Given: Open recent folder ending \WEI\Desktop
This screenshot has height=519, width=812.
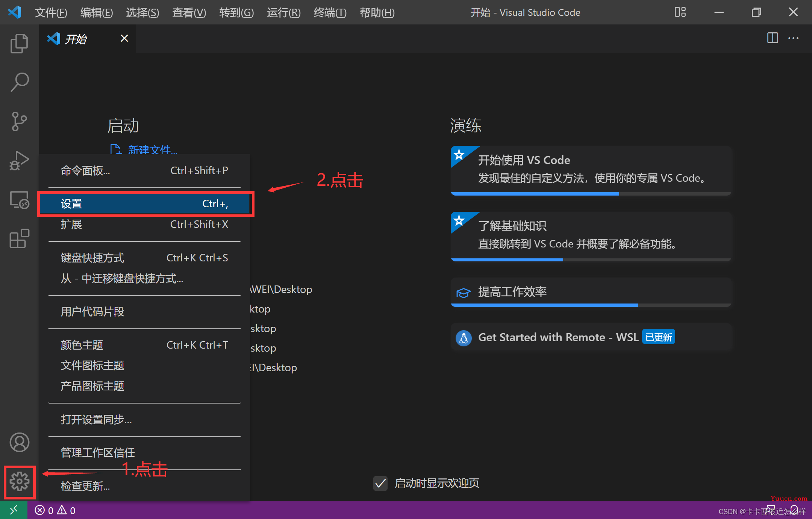Looking at the screenshot, I should 281,290.
